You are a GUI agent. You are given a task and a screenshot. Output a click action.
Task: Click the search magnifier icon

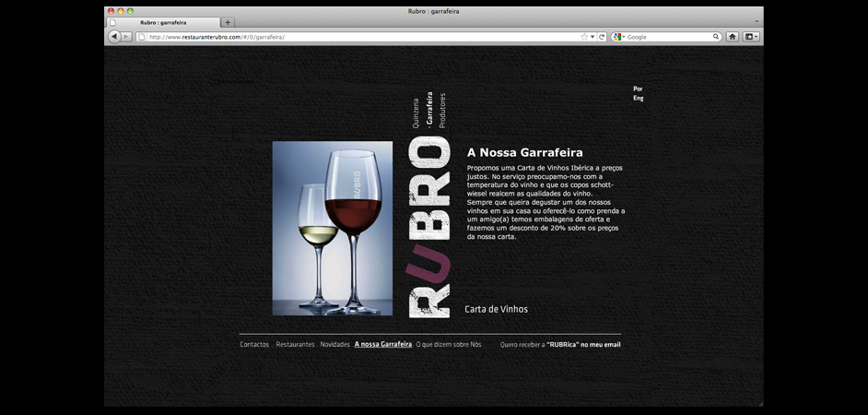(716, 37)
